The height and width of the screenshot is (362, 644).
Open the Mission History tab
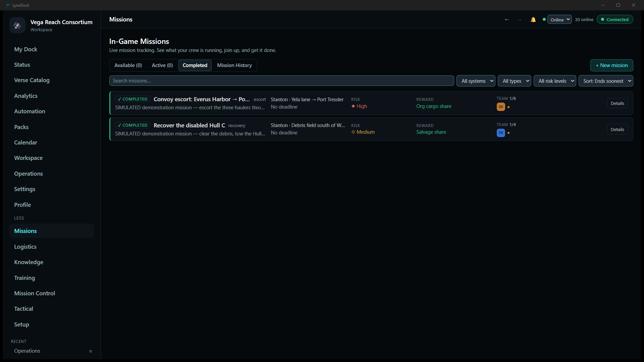(234, 65)
